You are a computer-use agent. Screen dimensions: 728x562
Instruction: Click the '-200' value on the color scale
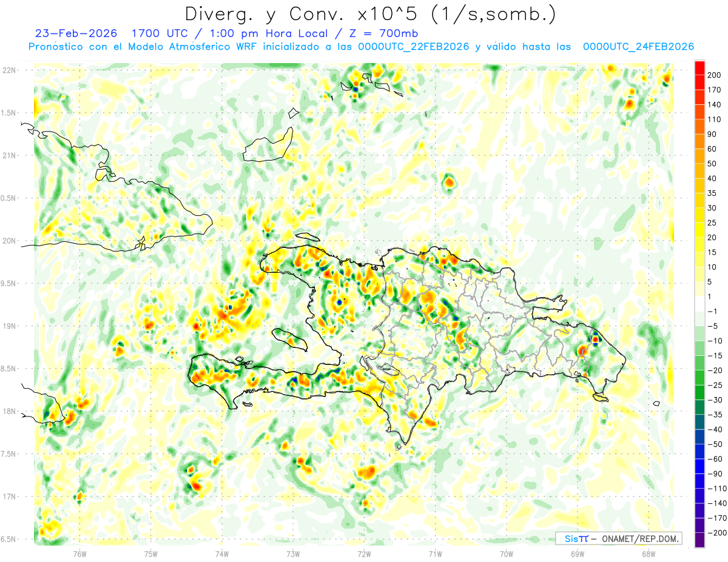point(716,532)
